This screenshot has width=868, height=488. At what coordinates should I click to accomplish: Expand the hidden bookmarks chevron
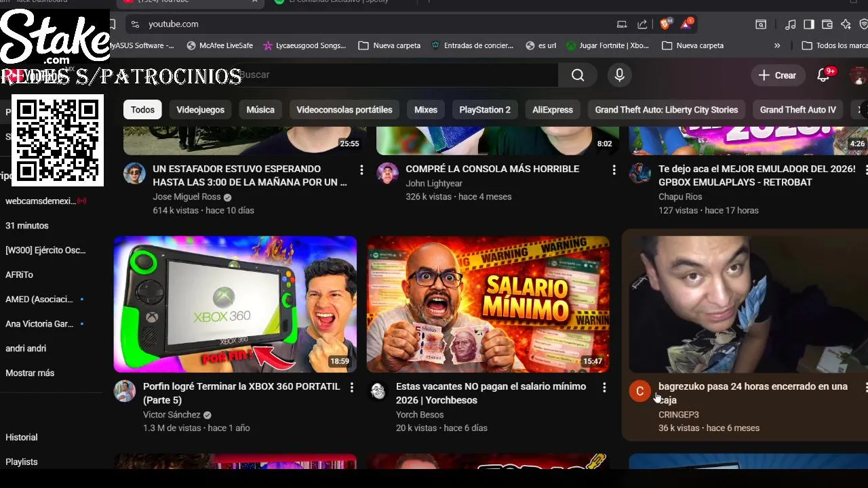tap(777, 45)
